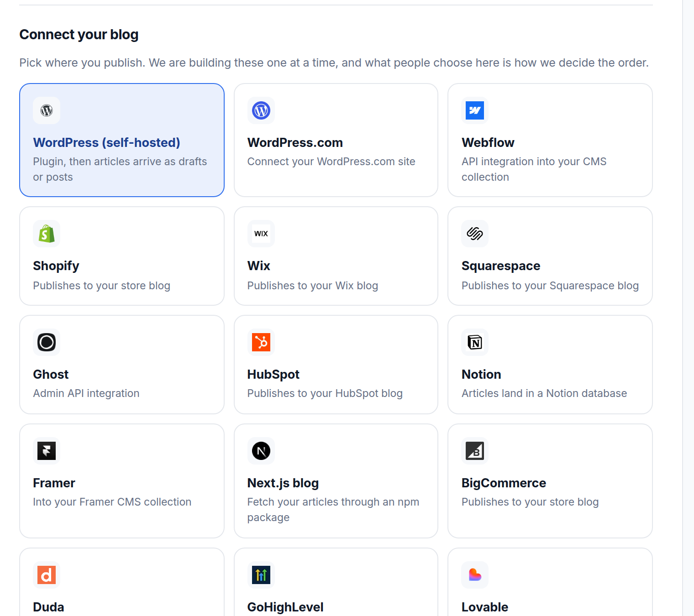This screenshot has width=694, height=616.
Task: Click the orange HubSpot logo icon
Action: pyautogui.click(x=261, y=342)
